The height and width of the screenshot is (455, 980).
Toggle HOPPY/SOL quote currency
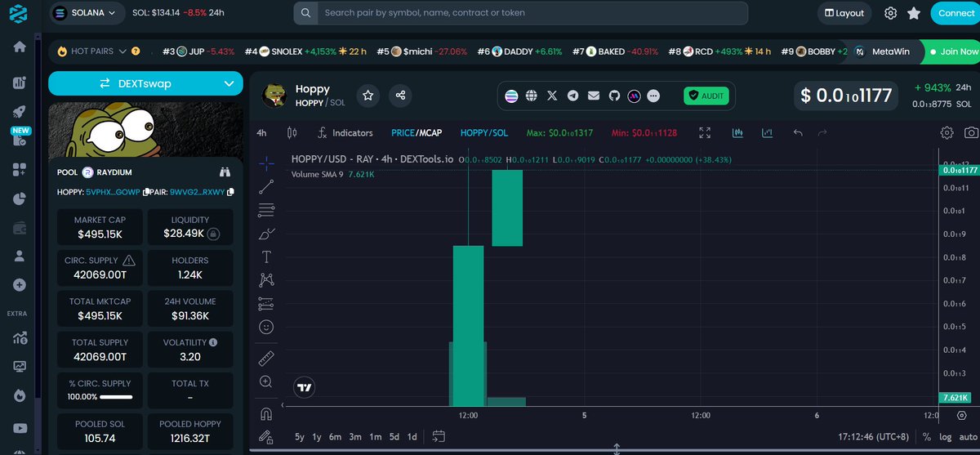coord(484,132)
